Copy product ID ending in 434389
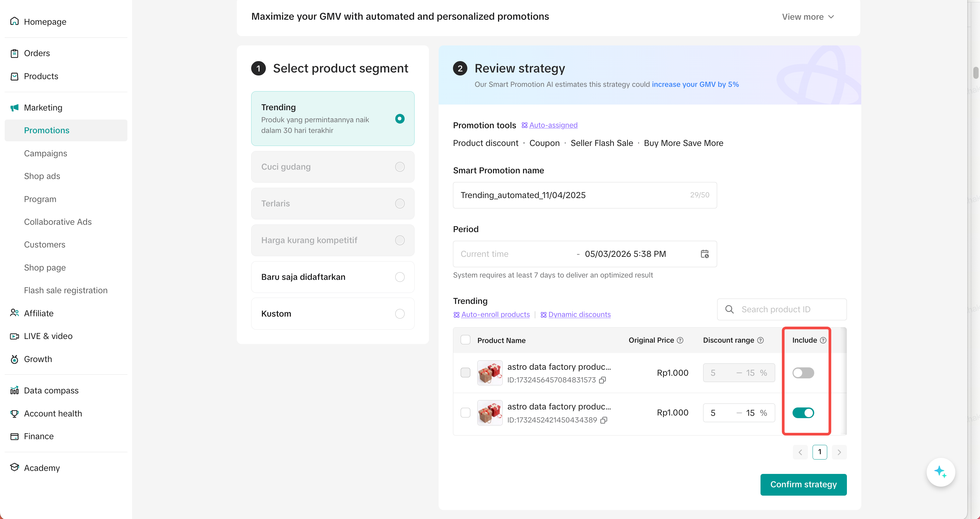This screenshot has width=980, height=519. point(603,420)
